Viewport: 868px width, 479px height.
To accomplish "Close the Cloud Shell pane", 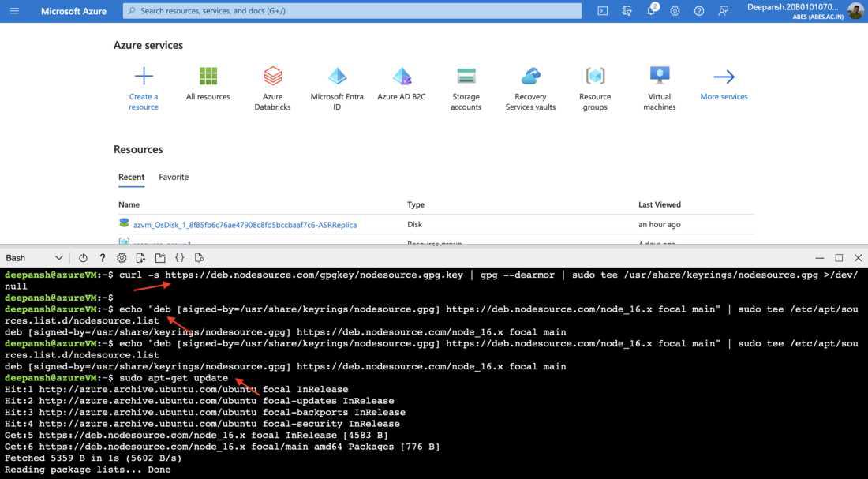I will pyautogui.click(x=858, y=258).
